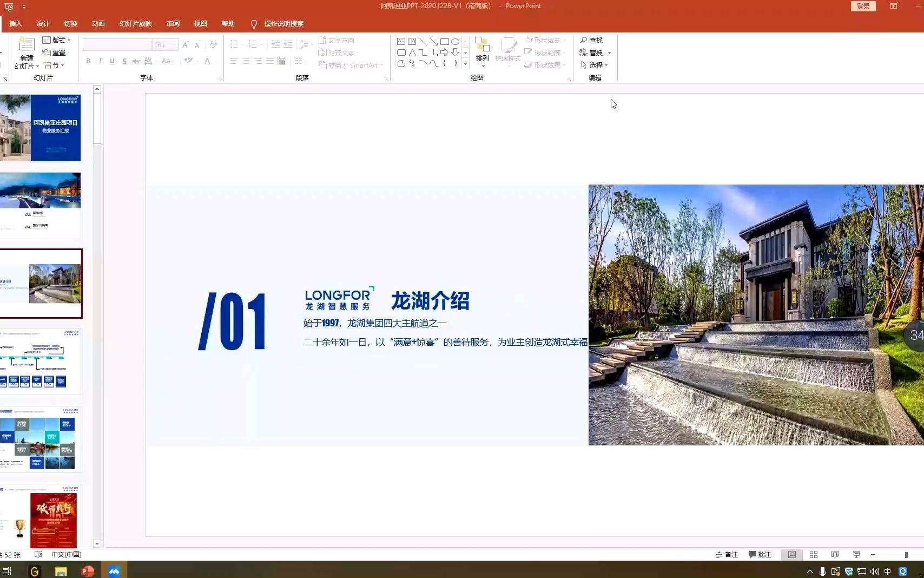Viewport: 924px width, 578px height.
Task: Select the blue title slide thumbnail
Action: click(40, 128)
